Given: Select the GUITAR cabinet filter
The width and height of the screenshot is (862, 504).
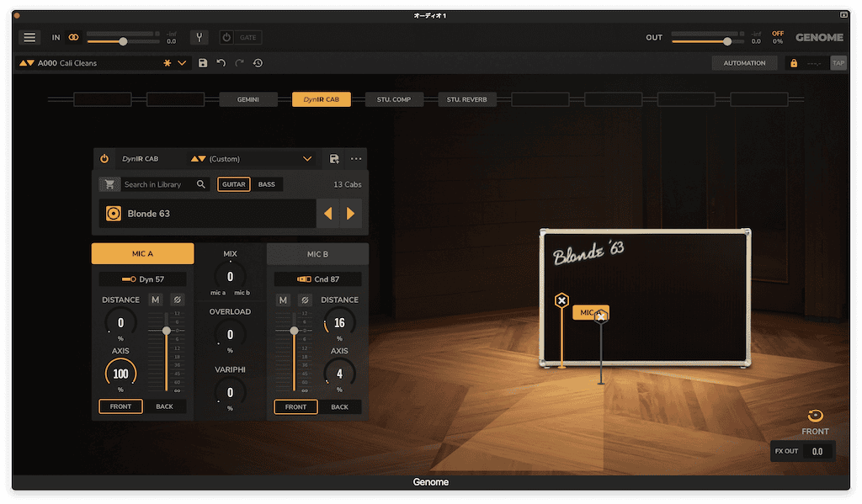Looking at the screenshot, I should (x=234, y=184).
